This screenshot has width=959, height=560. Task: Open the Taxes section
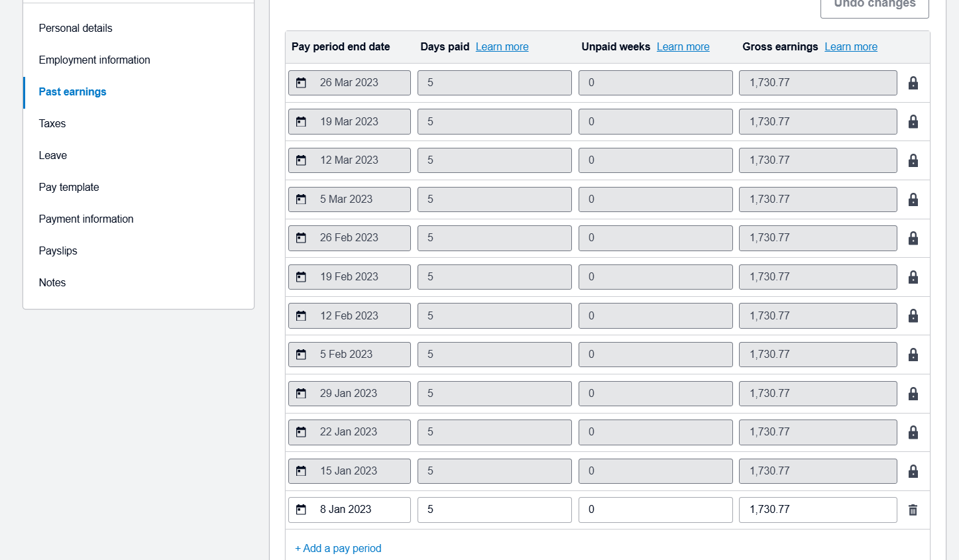[x=52, y=123]
